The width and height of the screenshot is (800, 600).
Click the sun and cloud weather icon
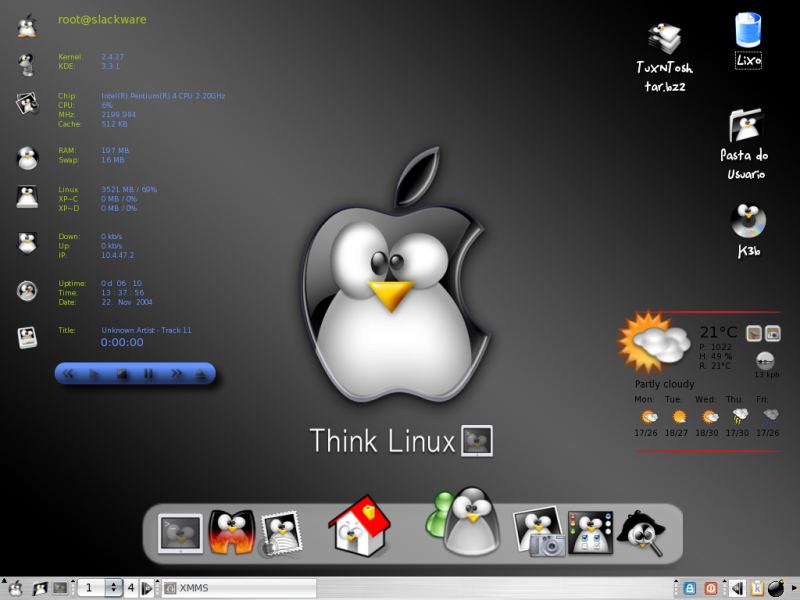tap(653, 343)
